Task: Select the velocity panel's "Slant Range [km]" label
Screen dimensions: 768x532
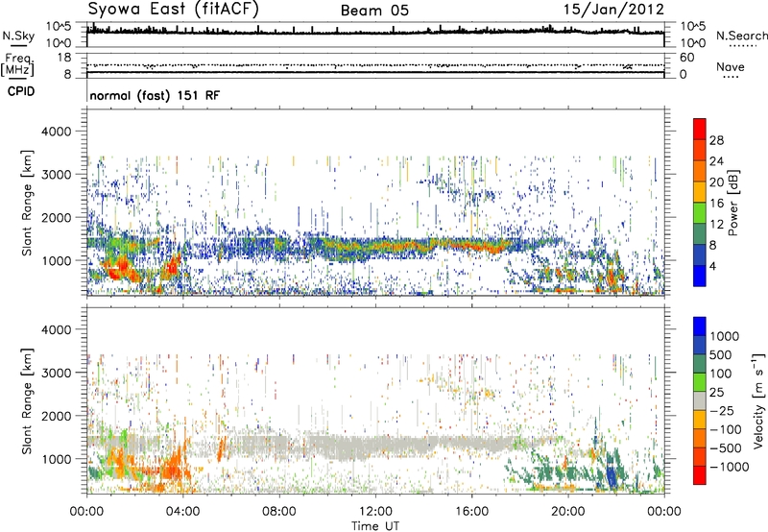Action: [27, 400]
